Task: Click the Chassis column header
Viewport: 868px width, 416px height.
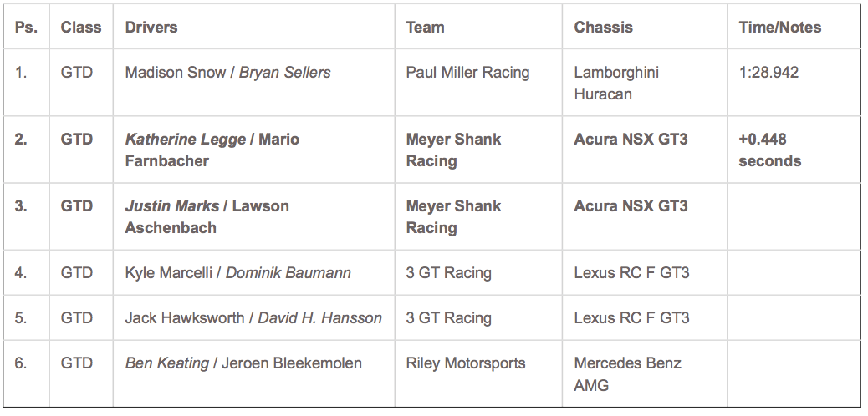Action: (x=604, y=28)
